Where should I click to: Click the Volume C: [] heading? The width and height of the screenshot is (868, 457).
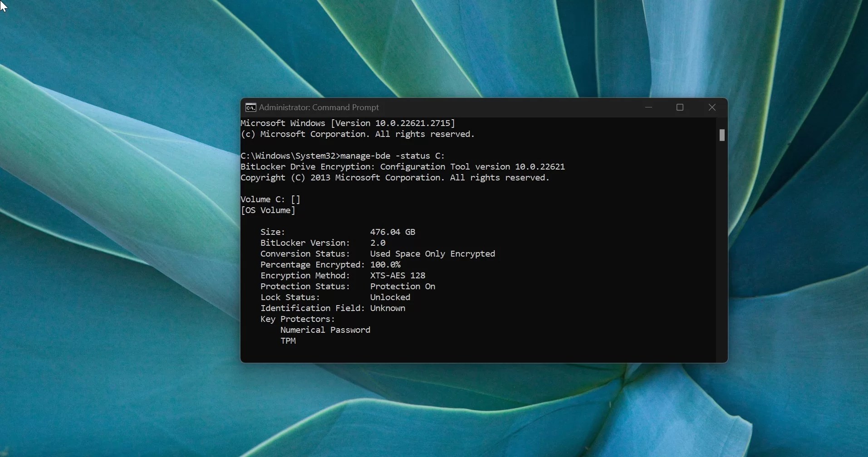tap(270, 199)
